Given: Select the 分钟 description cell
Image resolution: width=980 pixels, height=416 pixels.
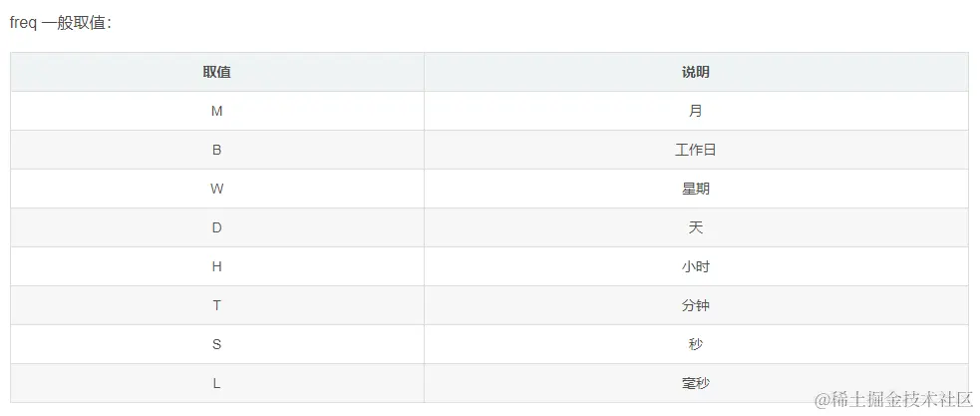Looking at the screenshot, I should [696, 305].
